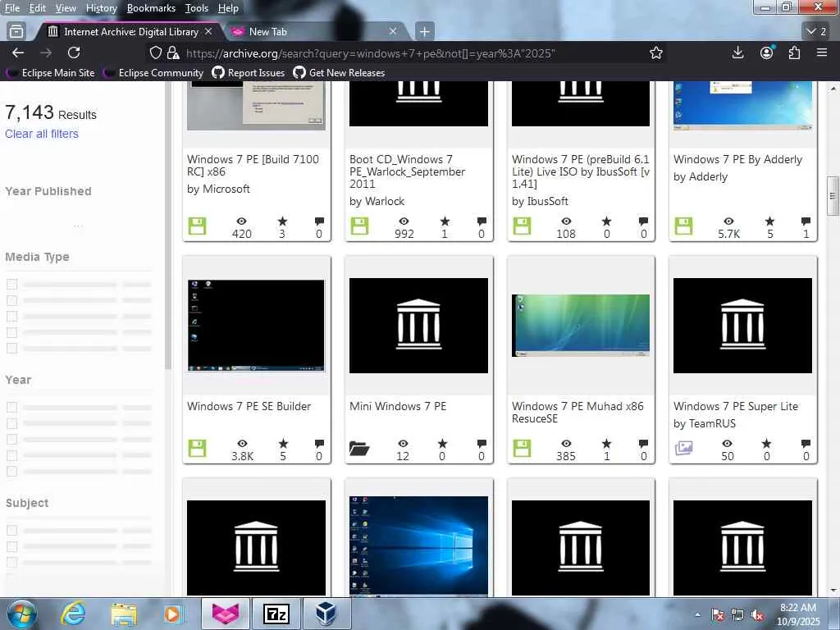This screenshot has height=630, width=840.
Task: Open VirtualBox cube icon in taskbar
Action: (326, 614)
